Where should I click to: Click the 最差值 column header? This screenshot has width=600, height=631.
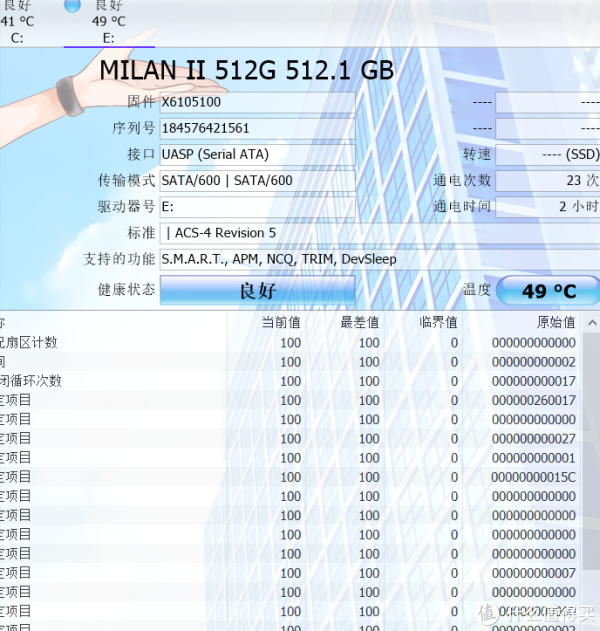coord(359,322)
